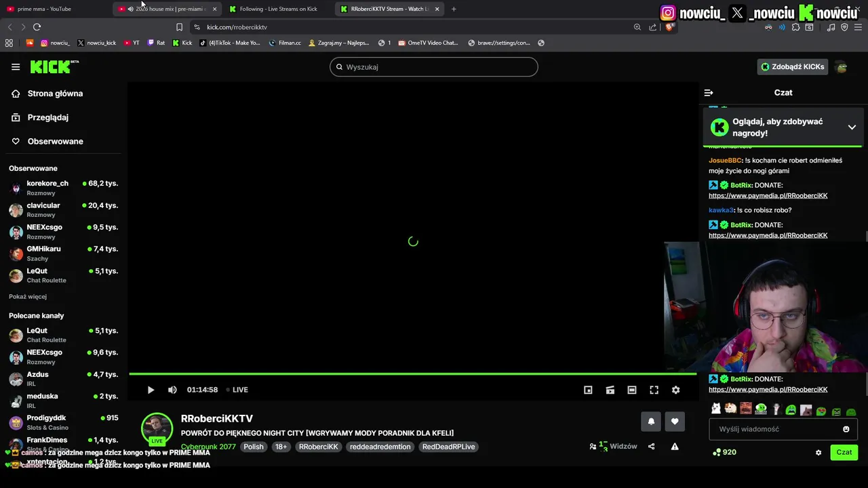Open the emoji picker in message box

click(846, 429)
